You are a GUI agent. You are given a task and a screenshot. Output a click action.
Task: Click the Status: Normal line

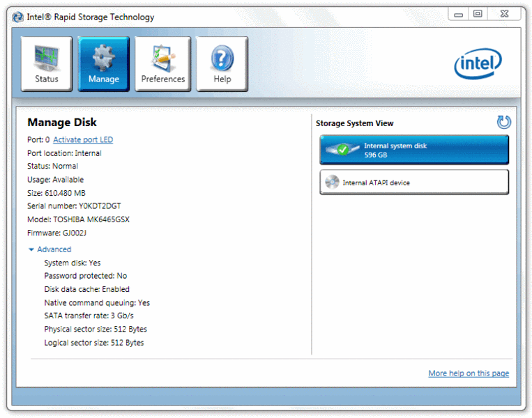point(52,166)
